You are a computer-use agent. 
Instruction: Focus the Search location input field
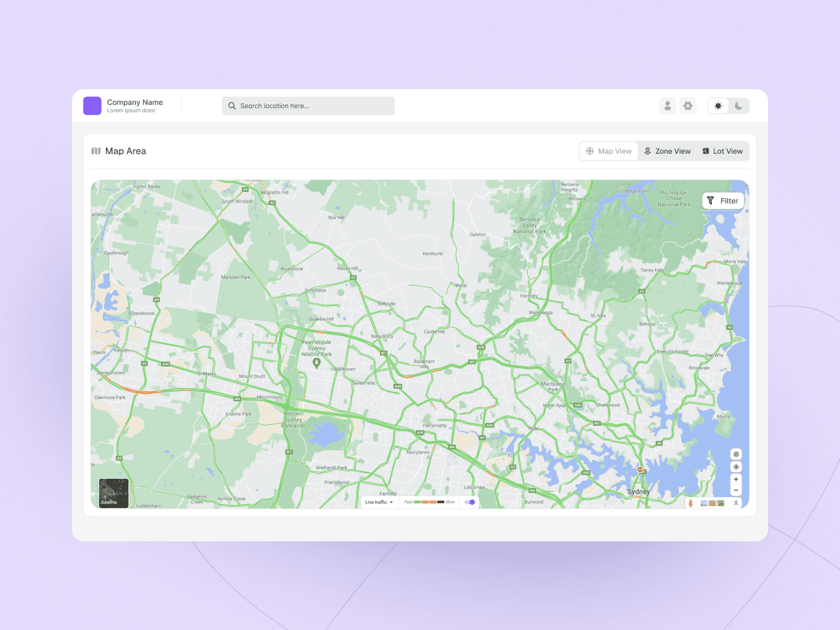(x=308, y=106)
